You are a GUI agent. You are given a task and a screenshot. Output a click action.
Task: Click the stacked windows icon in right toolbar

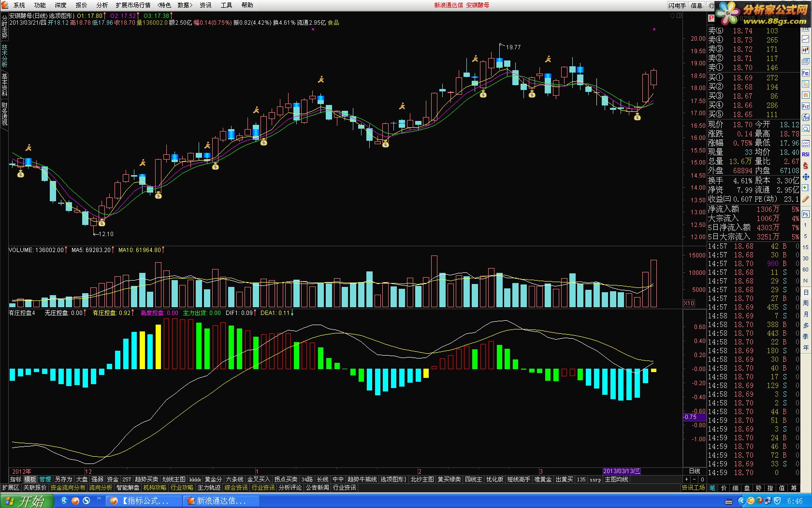pyautogui.click(x=806, y=61)
